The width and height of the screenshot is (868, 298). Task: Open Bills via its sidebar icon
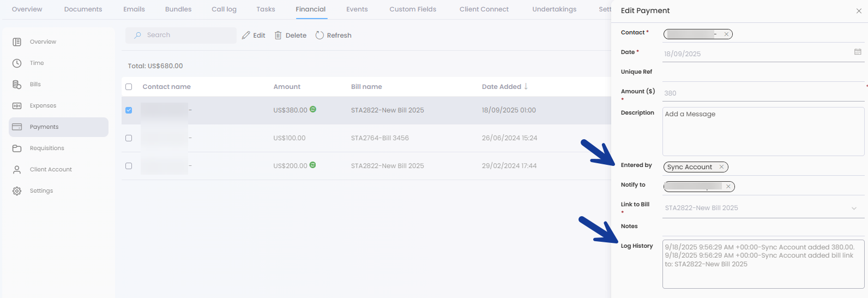[17, 85]
